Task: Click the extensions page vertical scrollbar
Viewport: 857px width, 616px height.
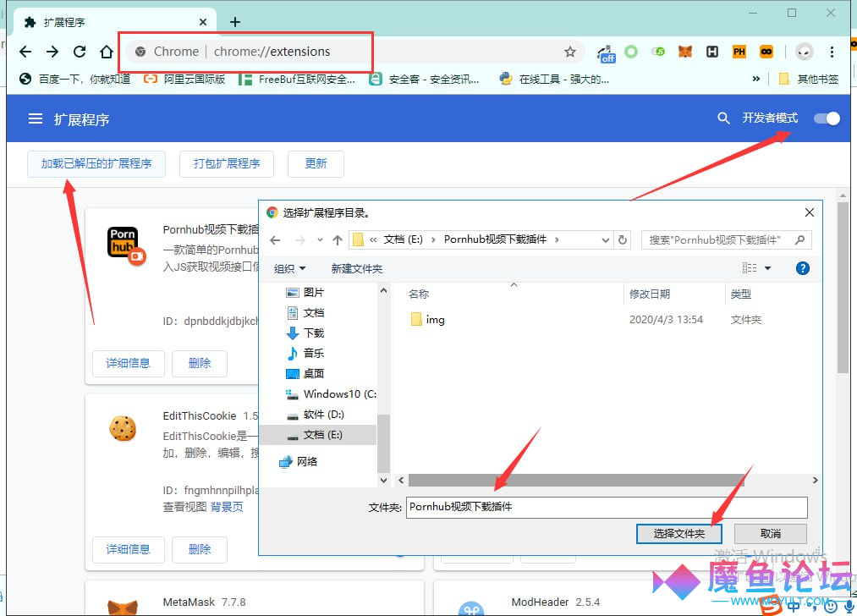Action: pos(843,288)
